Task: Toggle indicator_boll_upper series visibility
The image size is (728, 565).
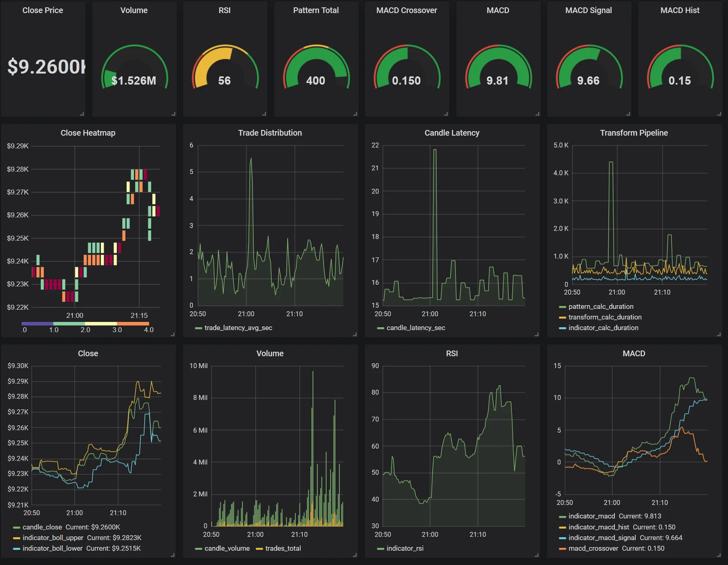Action: pos(53,538)
